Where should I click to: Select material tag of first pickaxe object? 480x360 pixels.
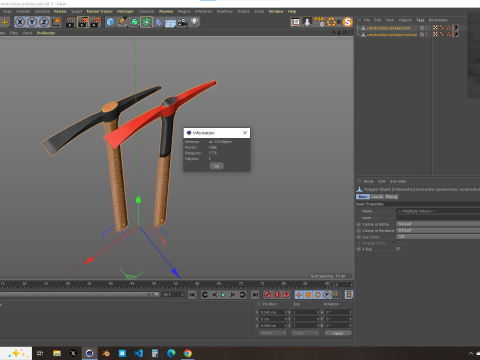click(455, 28)
